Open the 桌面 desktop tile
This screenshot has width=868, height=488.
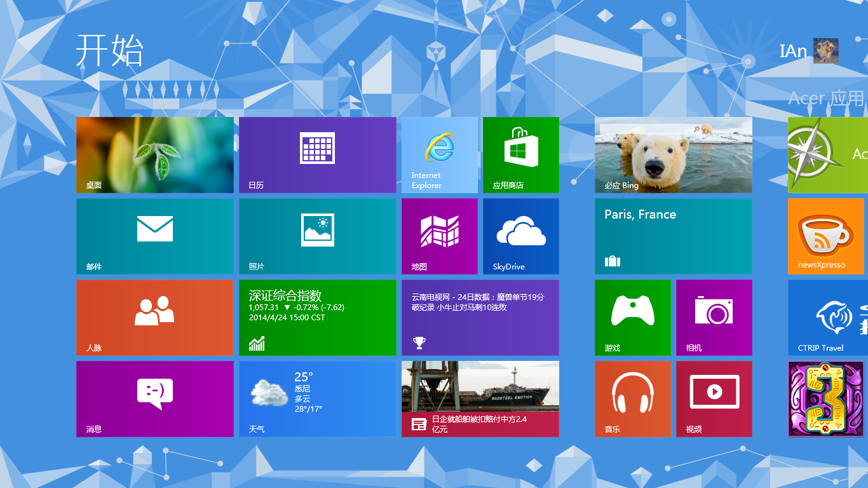click(155, 155)
